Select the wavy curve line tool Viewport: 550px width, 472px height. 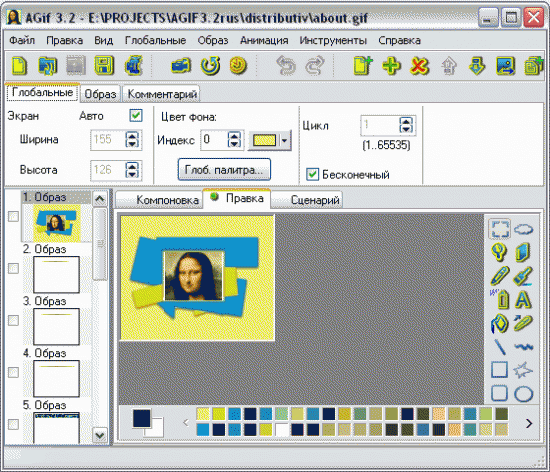tap(523, 347)
